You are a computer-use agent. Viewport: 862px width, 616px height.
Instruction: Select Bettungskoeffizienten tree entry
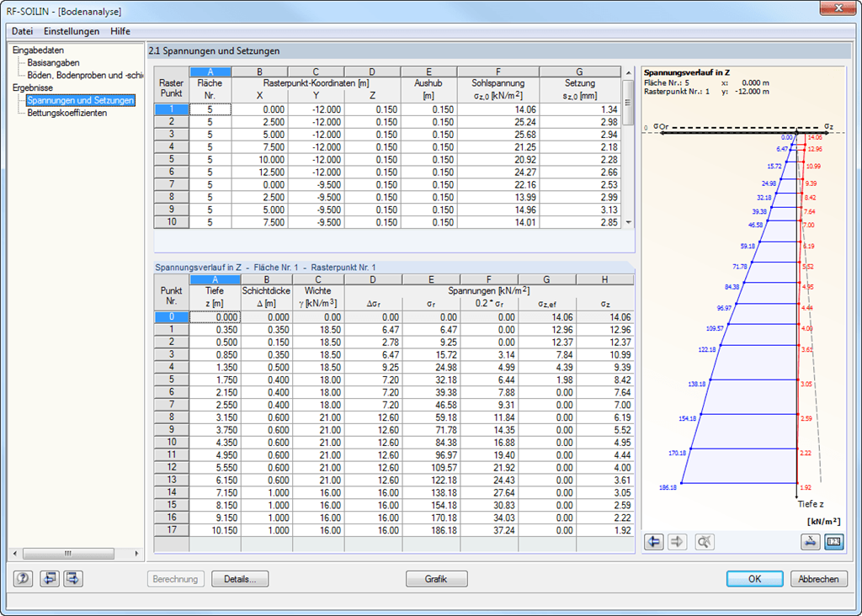pyautogui.click(x=67, y=113)
